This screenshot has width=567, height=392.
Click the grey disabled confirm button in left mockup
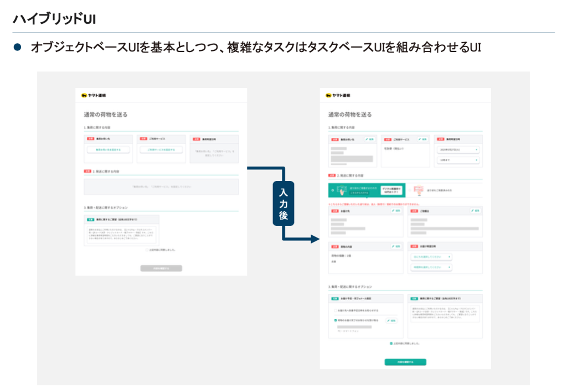point(161,268)
